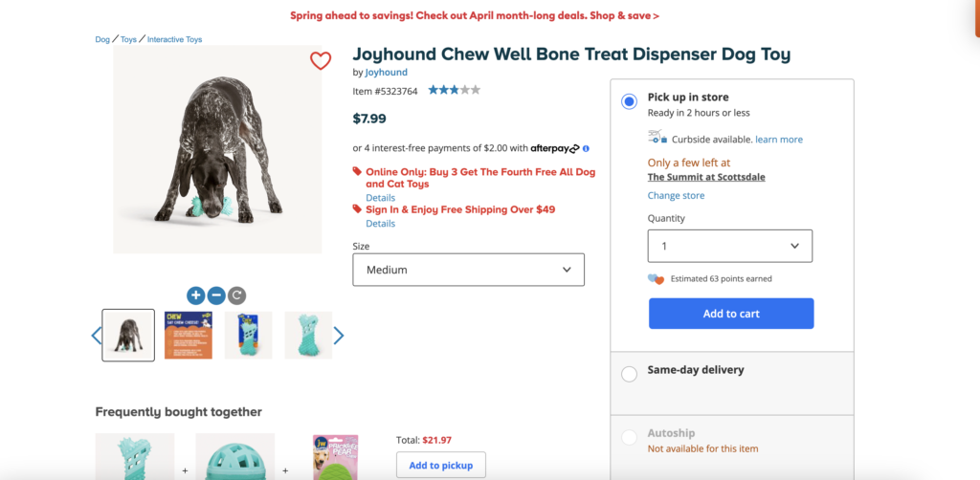Image resolution: width=980 pixels, height=480 pixels.
Task: Click the Change store link
Action: [676, 196]
